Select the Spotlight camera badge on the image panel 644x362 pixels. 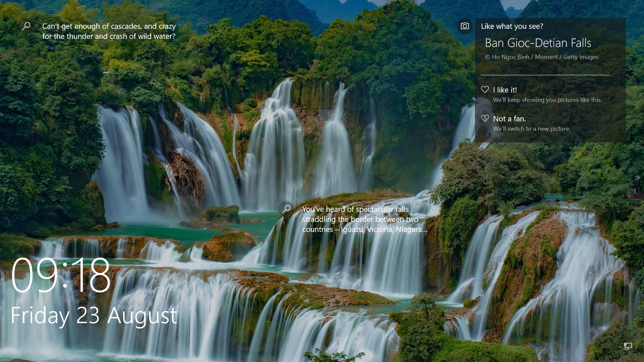[x=465, y=25]
